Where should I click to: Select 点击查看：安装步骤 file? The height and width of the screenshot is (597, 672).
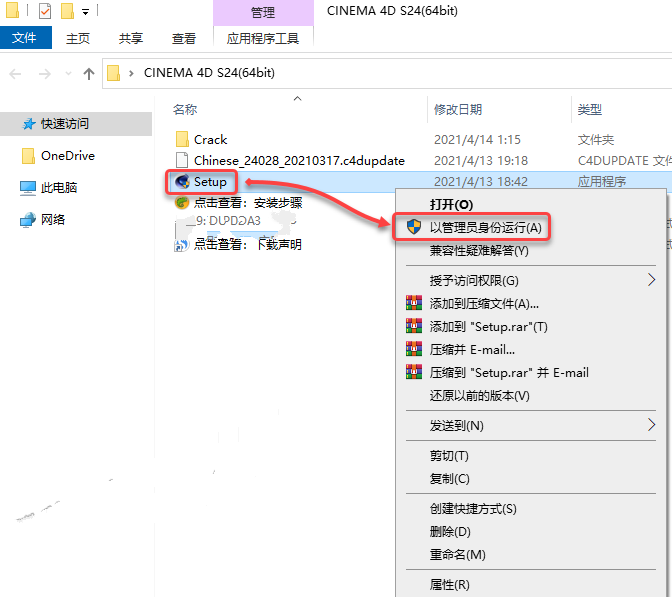[248, 203]
